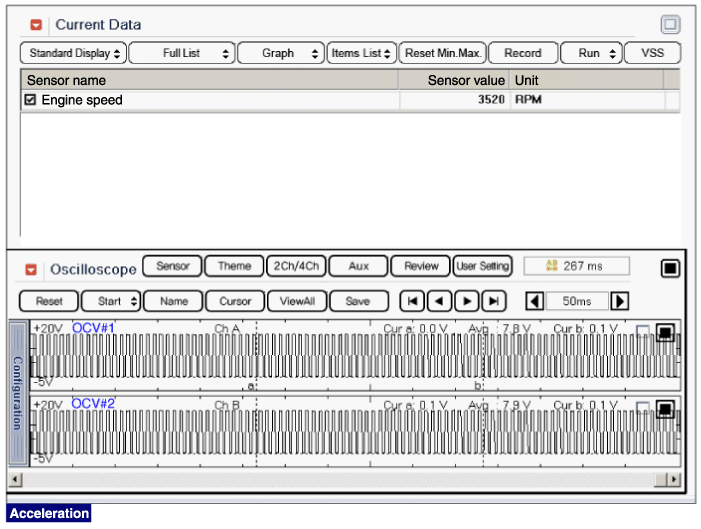701x529 pixels.
Task: Toggle the Engine speed checkbox
Action: [x=30, y=100]
